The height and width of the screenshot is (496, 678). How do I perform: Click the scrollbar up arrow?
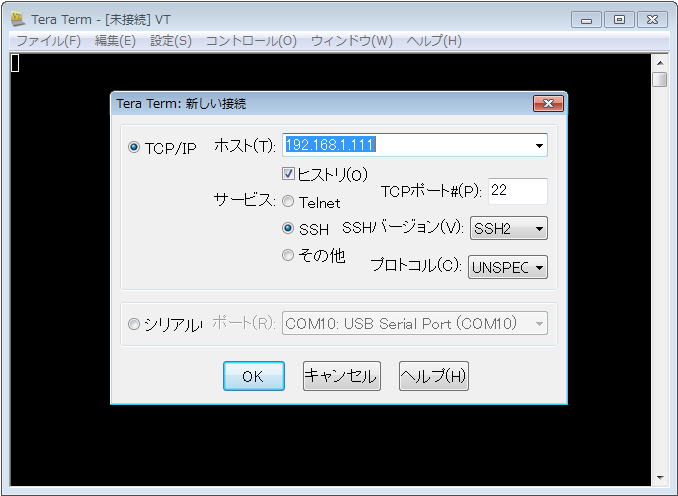pos(660,63)
